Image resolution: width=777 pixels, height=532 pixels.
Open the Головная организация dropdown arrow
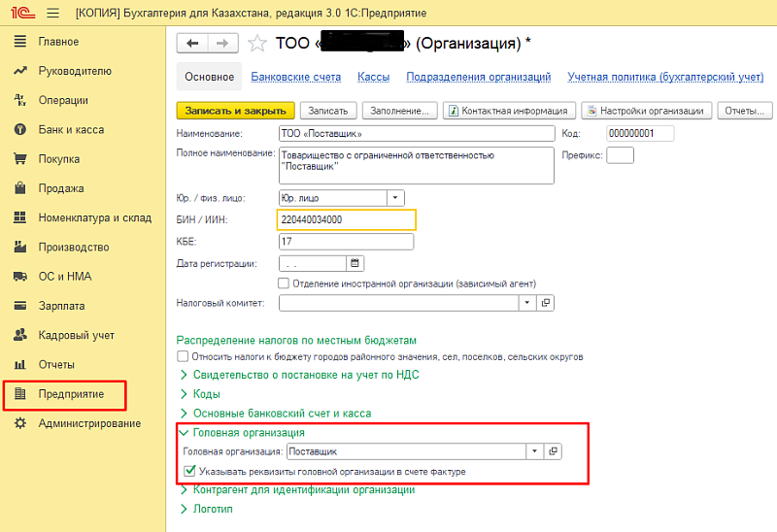point(533,451)
